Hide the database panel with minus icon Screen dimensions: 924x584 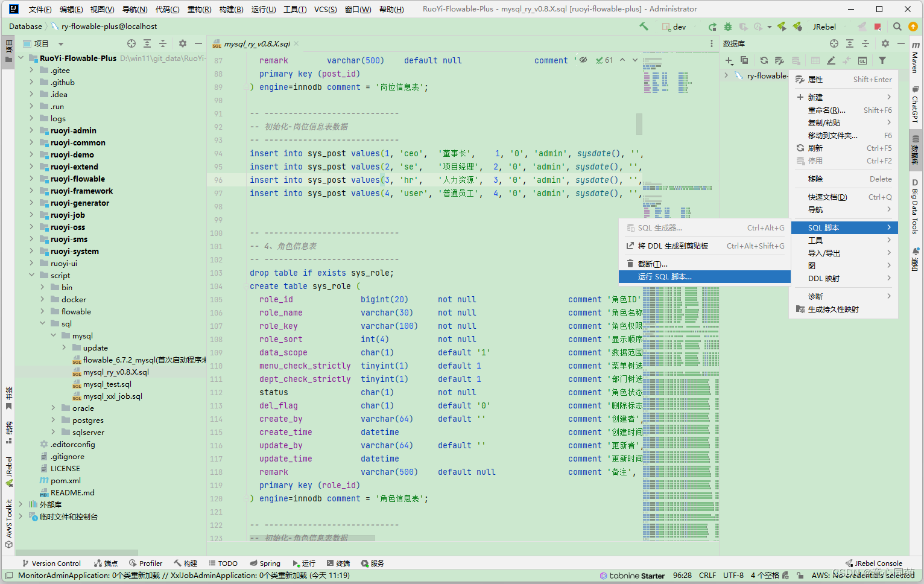(901, 43)
